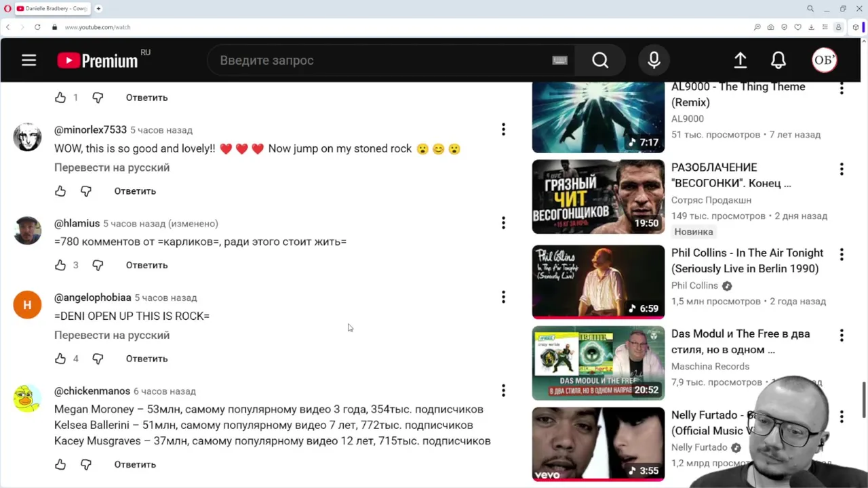Click the www.youtube.com/watch address bar
The height and width of the screenshot is (488, 868).
click(98, 27)
